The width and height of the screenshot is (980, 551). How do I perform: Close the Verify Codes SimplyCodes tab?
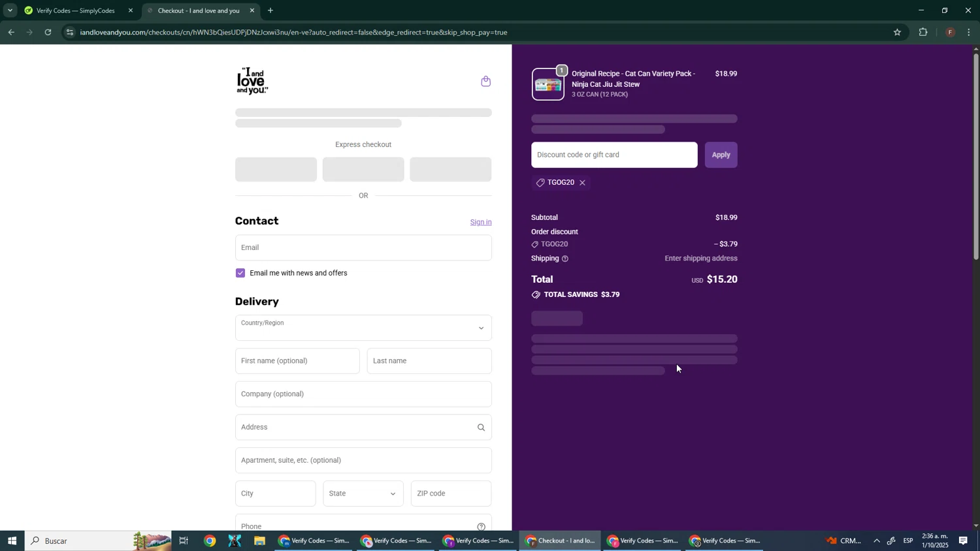click(131, 10)
